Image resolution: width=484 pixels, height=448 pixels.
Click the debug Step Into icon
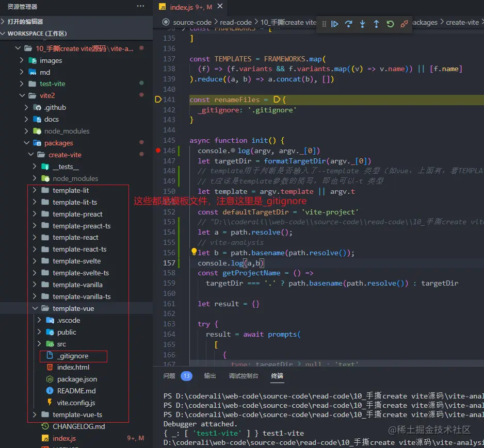coord(362,24)
